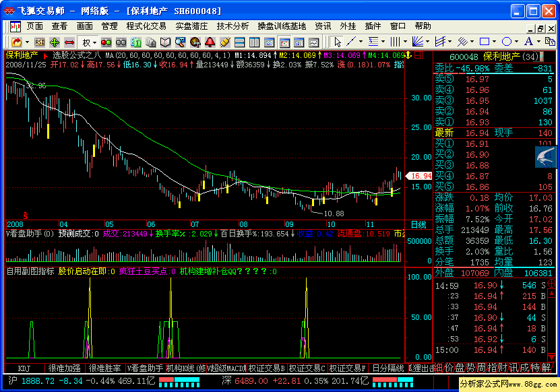560x392 pixels.
Task: Open the 操盘训练基地 menu
Action: (282, 26)
